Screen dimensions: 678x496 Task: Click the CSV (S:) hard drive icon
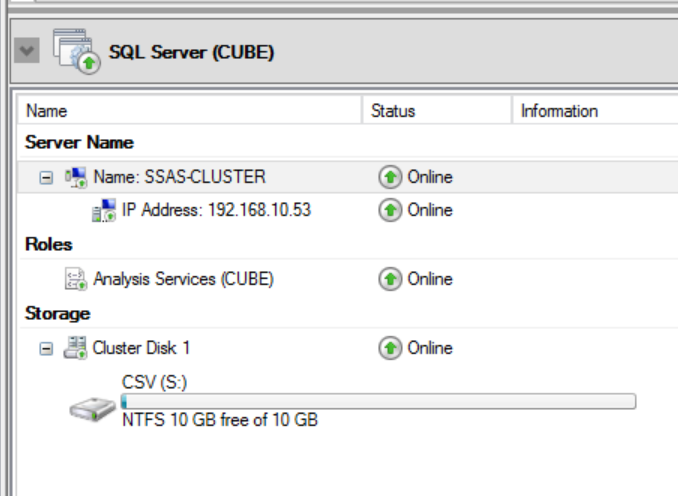click(x=93, y=409)
